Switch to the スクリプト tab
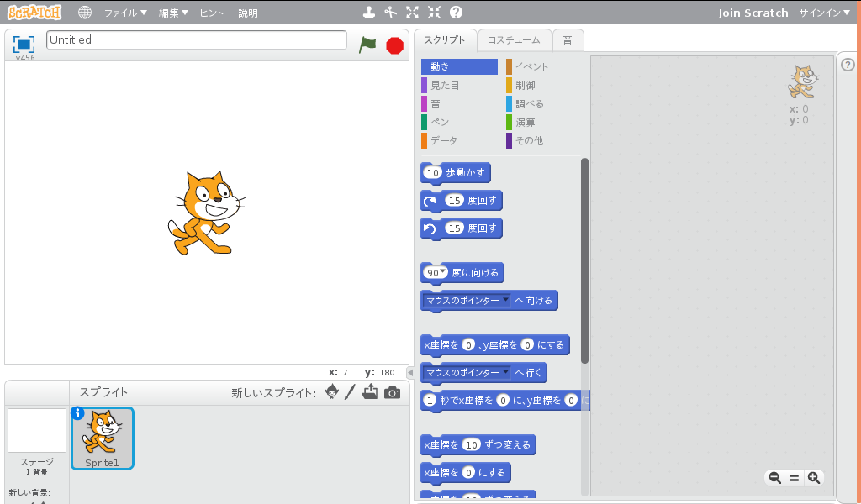861x504 pixels. click(x=444, y=40)
